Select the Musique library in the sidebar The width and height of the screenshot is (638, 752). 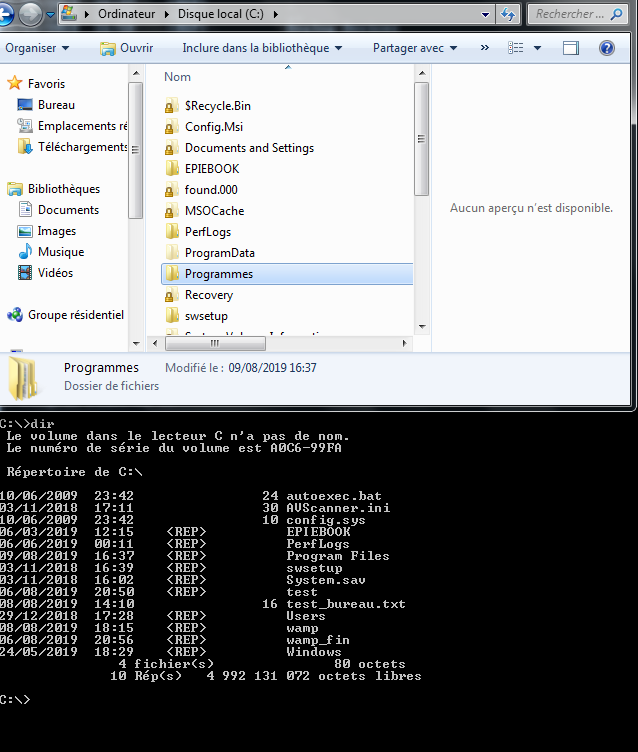point(60,252)
